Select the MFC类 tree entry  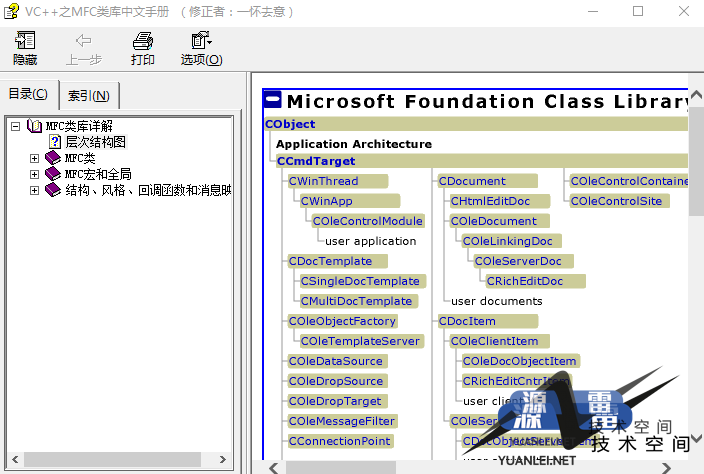[80, 158]
